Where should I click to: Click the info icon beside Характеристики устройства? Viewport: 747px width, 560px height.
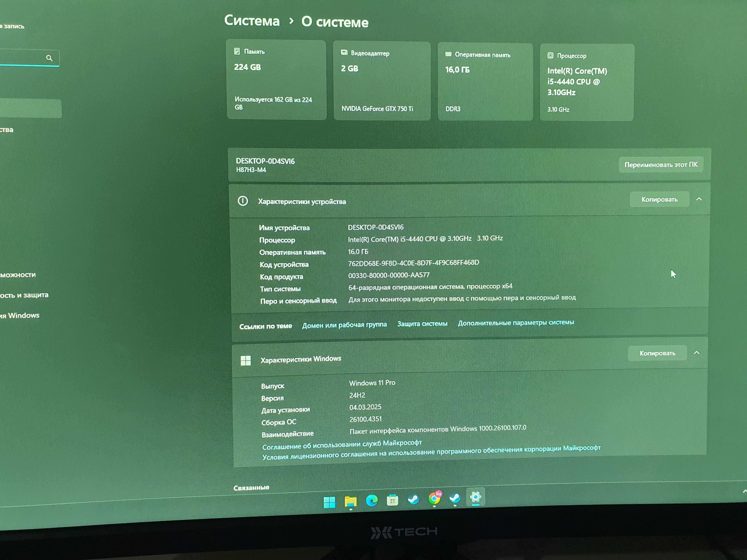[243, 201]
